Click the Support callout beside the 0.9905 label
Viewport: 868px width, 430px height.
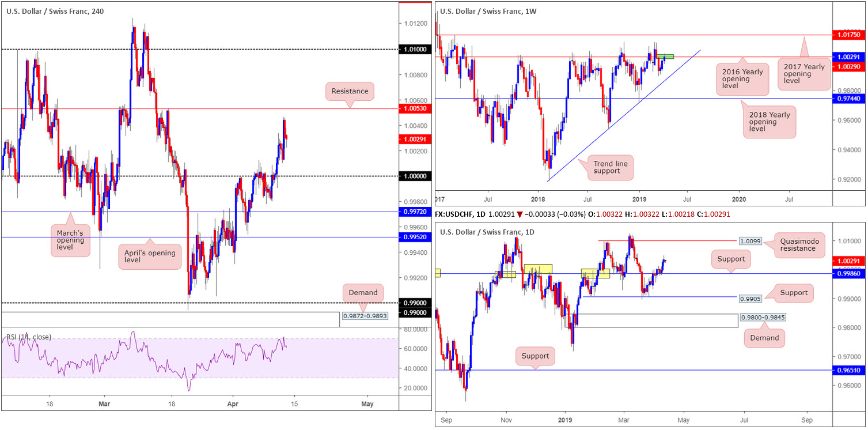(x=794, y=292)
